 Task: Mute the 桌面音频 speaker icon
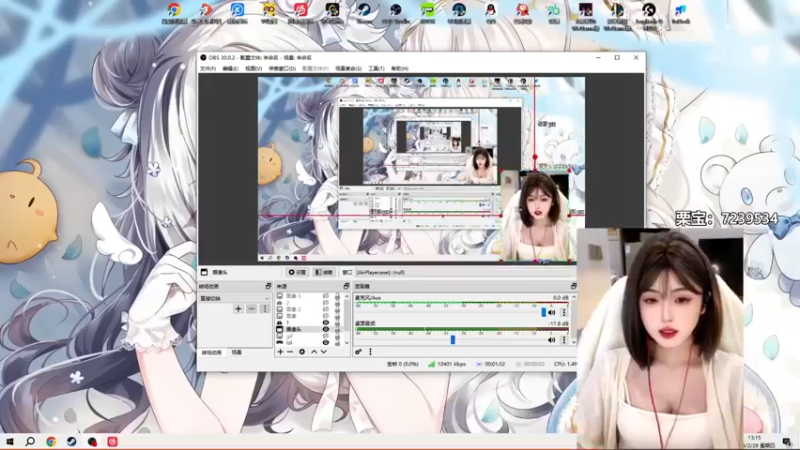(552, 339)
